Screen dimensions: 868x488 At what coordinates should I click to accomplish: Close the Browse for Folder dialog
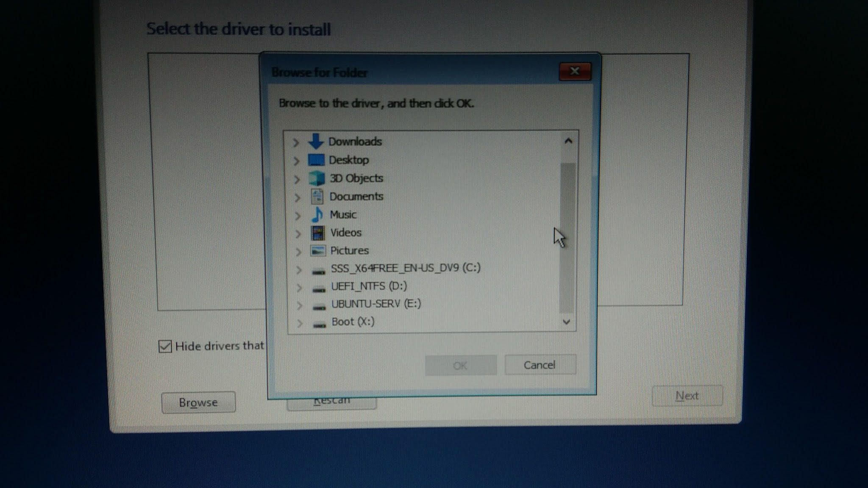575,71
